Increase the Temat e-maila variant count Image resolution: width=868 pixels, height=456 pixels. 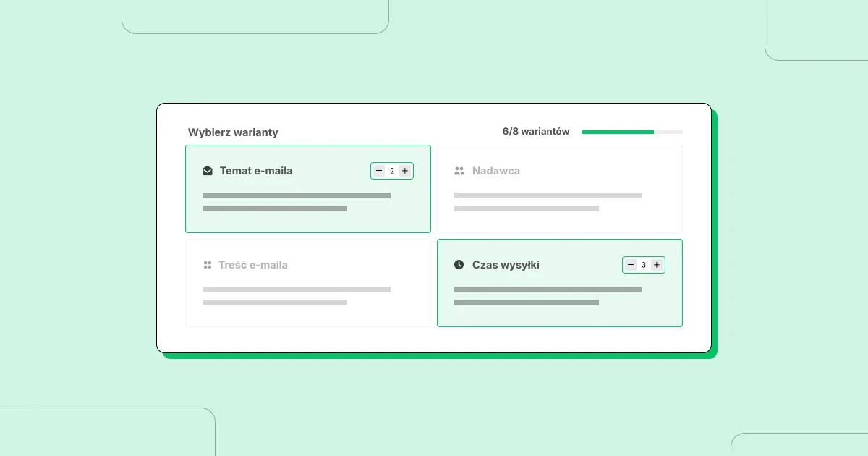[x=405, y=171]
